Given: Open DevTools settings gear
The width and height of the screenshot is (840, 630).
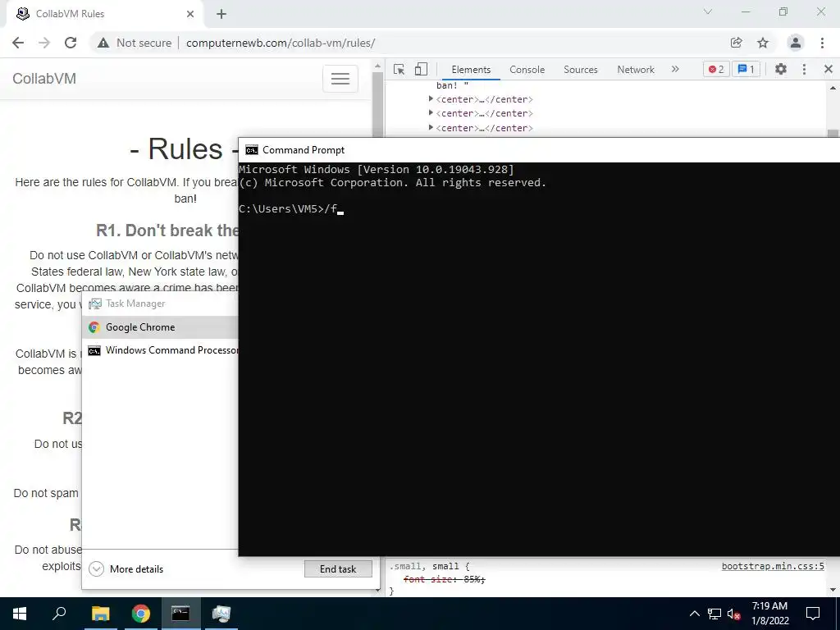Looking at the screenshot, I should 781,69.
